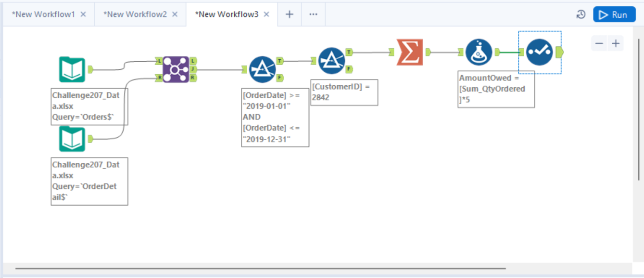Click Formula tool output anchor
The image size is (644, 278).
pyautogui.click(x=497, y=52)
